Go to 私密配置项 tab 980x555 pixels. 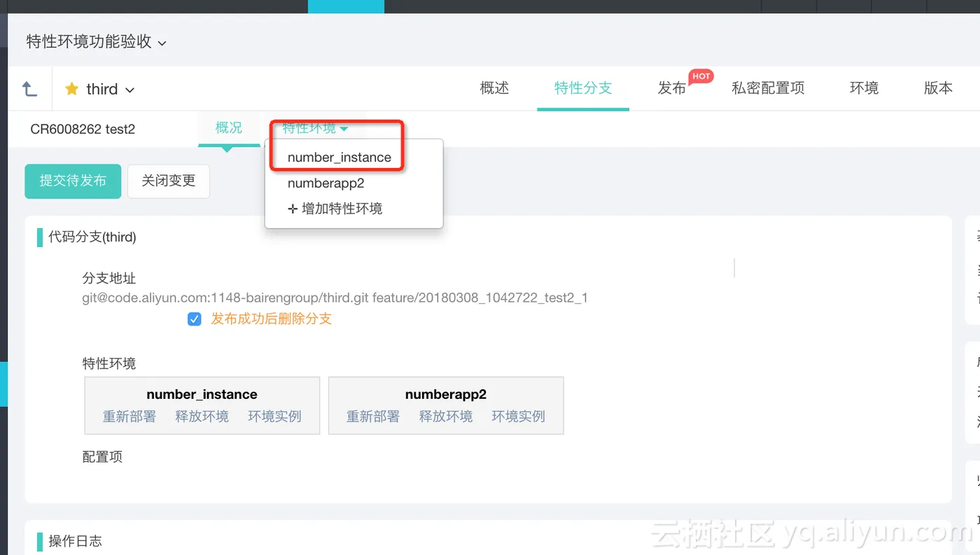click(768, 87)
